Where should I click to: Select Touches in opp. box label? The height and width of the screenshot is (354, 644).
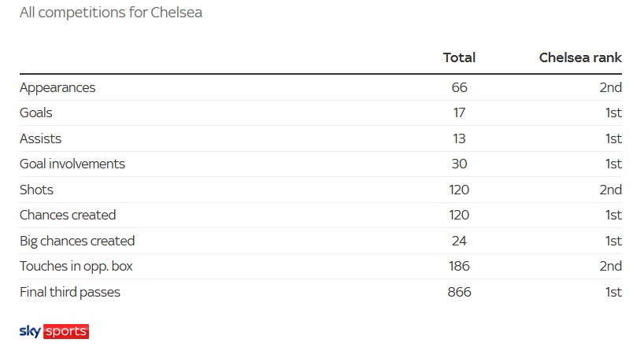[76, 266]
